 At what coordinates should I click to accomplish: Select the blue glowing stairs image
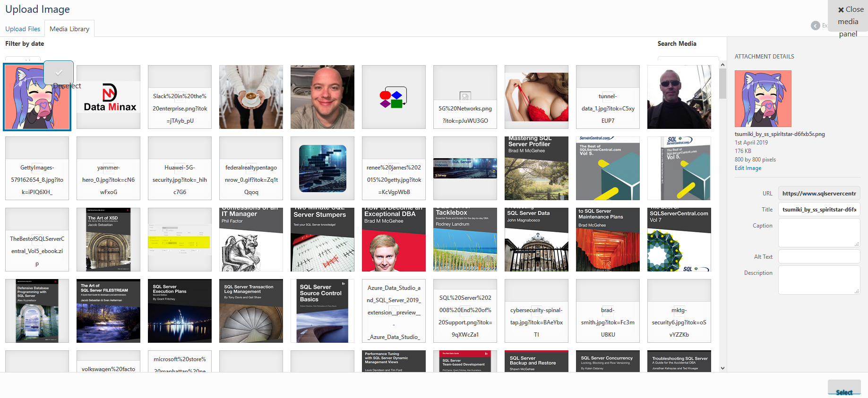tap(323, 169)
